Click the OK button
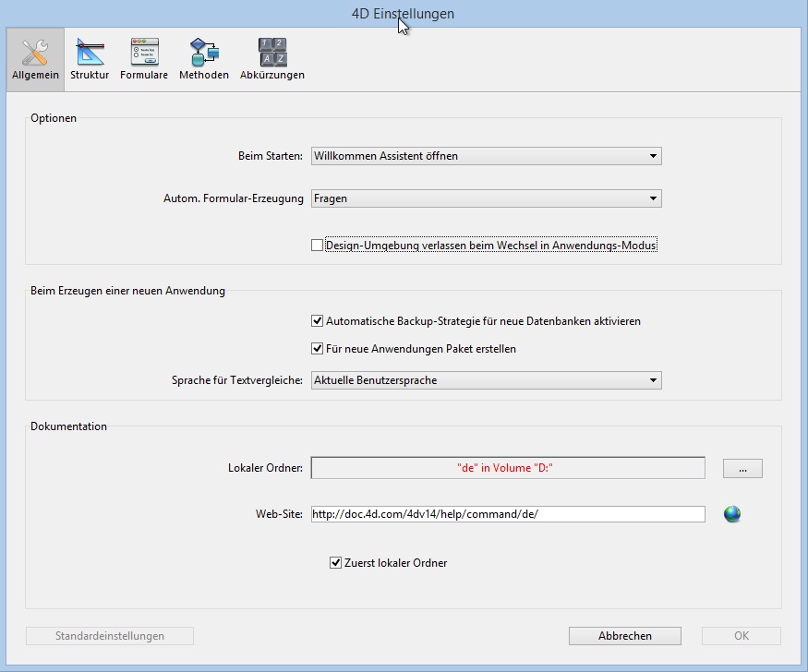Image resolution: width=808 pixels, height=672 pixels. pos(742,636)
